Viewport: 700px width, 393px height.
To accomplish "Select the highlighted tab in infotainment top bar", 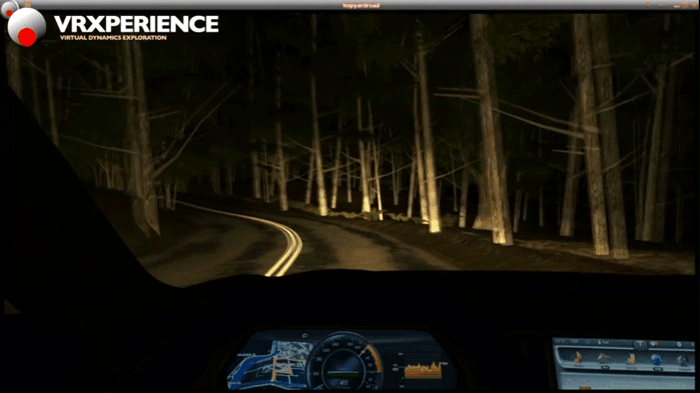I will click(x=641, y=344).
